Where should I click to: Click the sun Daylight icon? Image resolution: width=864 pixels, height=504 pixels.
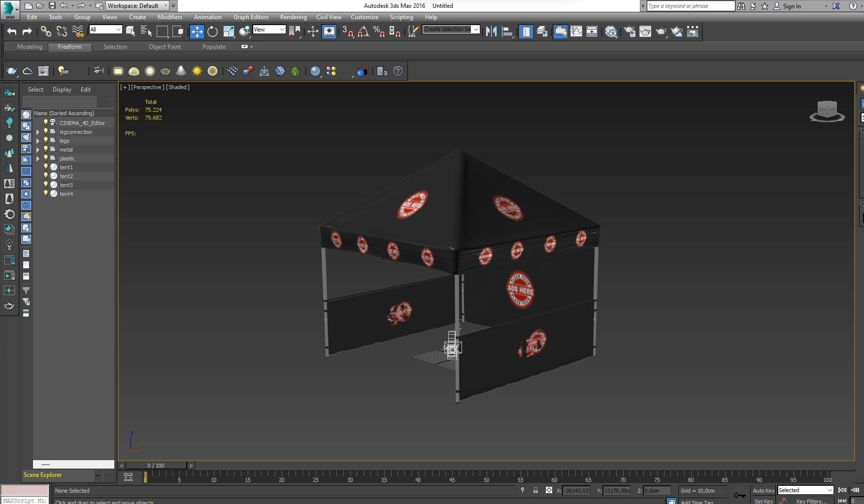coord(197,71)
